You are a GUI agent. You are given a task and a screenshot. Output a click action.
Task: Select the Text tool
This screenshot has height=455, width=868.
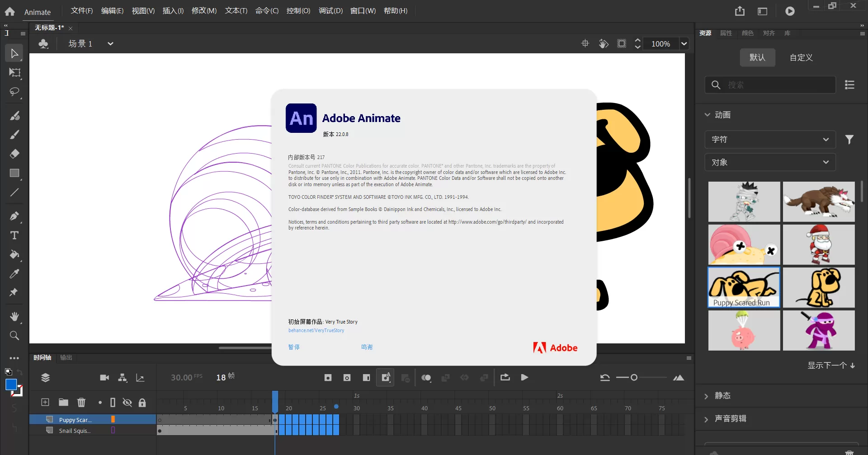(14, 235)
